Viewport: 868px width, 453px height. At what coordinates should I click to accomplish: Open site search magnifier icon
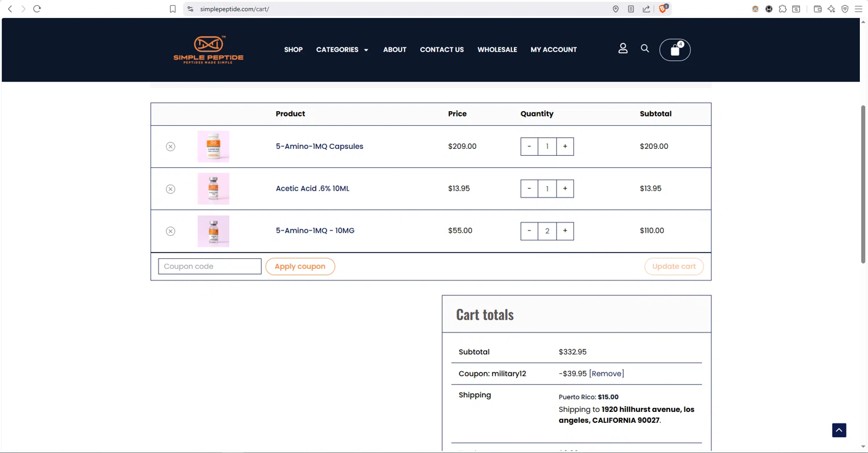[x=645, y=49]
